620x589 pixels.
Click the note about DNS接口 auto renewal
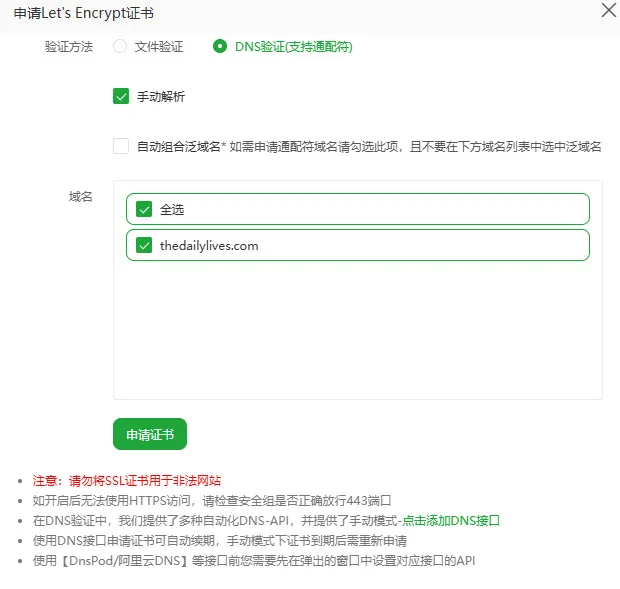click(220, 541)
